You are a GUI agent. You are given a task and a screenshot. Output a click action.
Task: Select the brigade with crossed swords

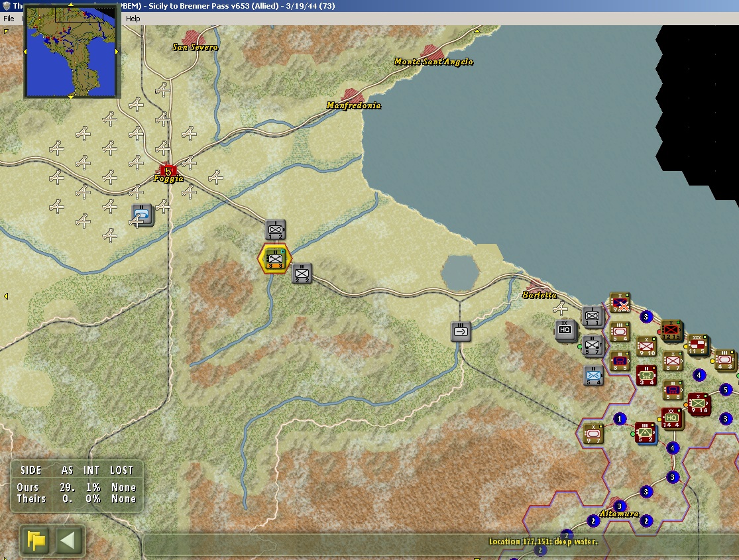620,302
